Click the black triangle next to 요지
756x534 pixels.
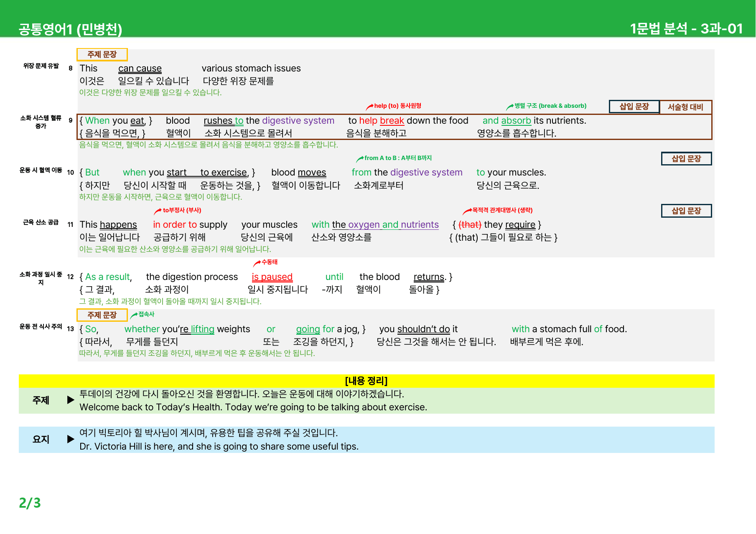coord(71,439)
